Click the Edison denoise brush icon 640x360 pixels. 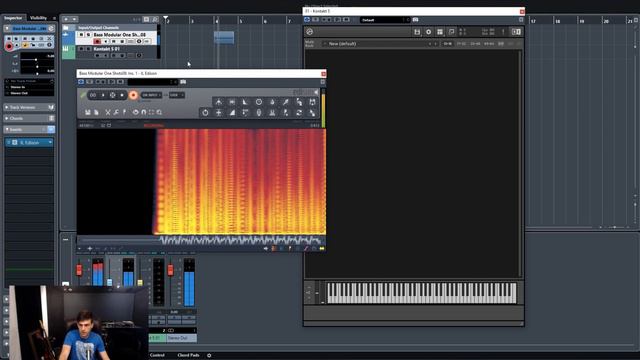(286, 102)
